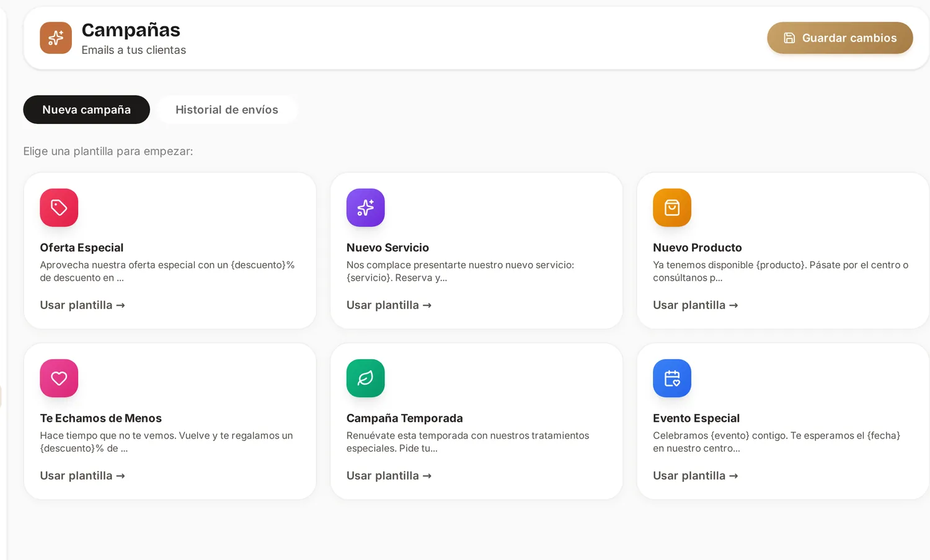Image resolution: width=930 pixels, height=560 pixels.
Task: Click the Nuevo Servicio card title
Action: pyautogui.click(x=387, y=248)
